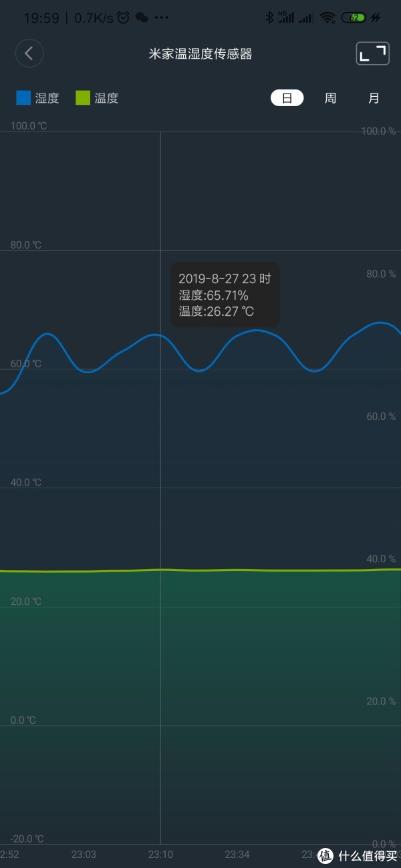This screenshot has height=868, width=401.
Task: Switch to the 周 week view
Action: [x=330, y=98]
